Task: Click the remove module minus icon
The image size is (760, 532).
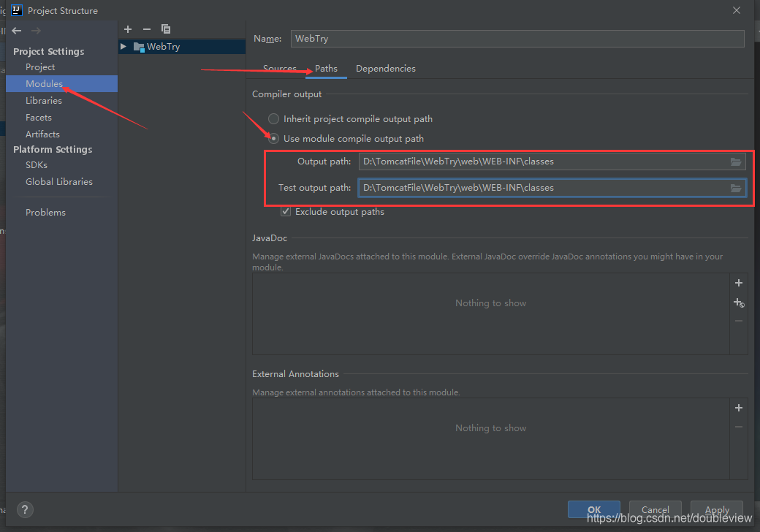Action: [x=146, y=29]
